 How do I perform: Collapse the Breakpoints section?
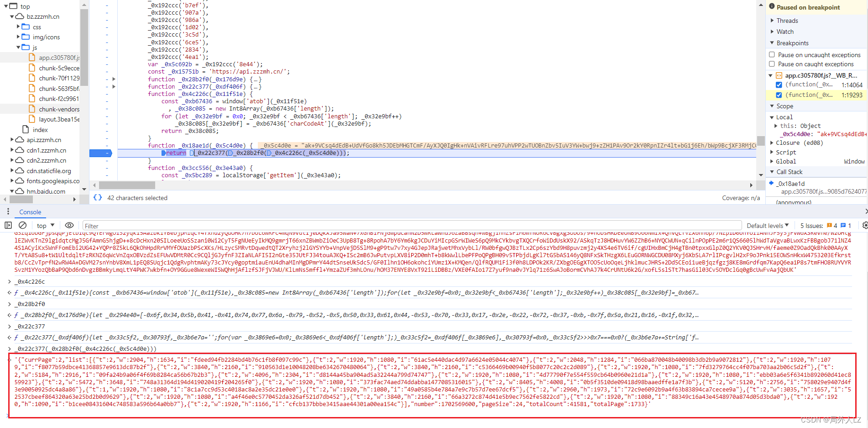point(772,43)
